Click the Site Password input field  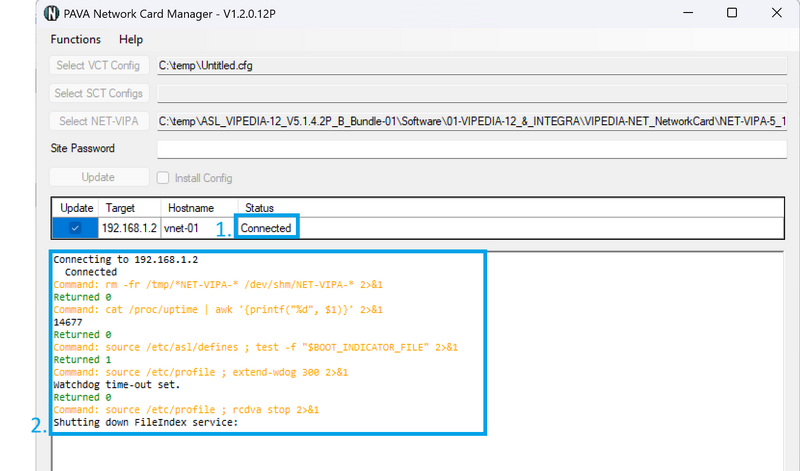[x=472, y=149]
